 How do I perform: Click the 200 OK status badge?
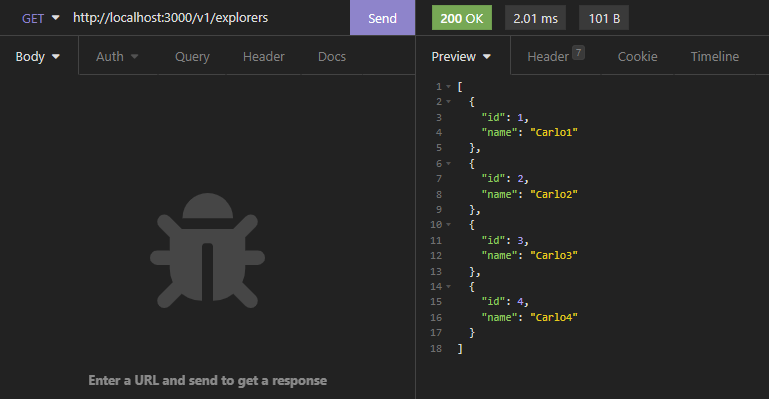tap(461, 18)
